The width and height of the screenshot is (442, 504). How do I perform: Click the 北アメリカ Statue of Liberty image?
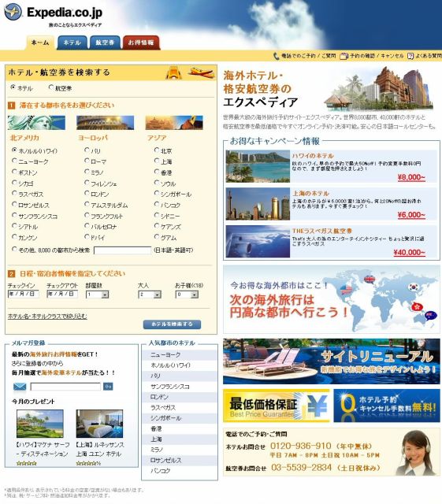36,123
